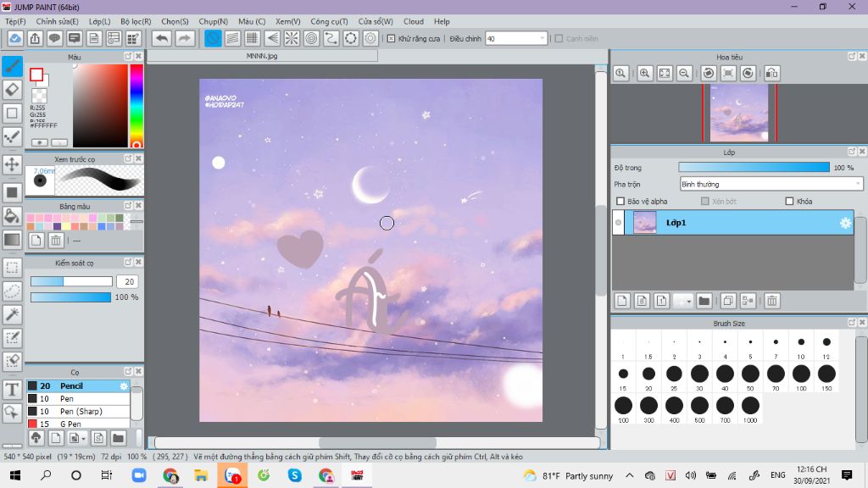Open the Chỉnh sửa(E) menu
Viewport: 868px width, 488px height.
(57, 21)
